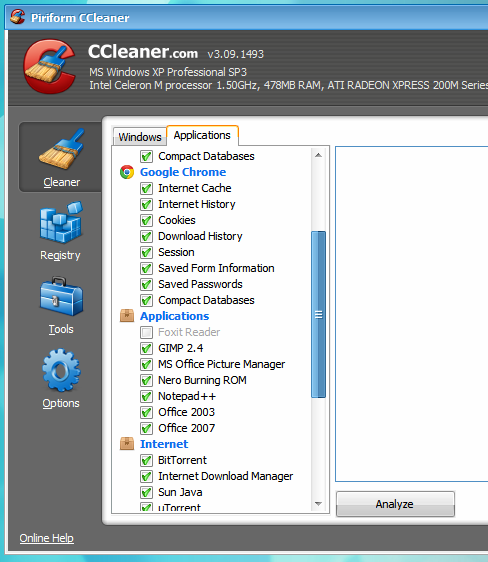488x562 pixels.
Task: Click the cleaner list scrollbar thumb
Action: [x=318, y=315]
